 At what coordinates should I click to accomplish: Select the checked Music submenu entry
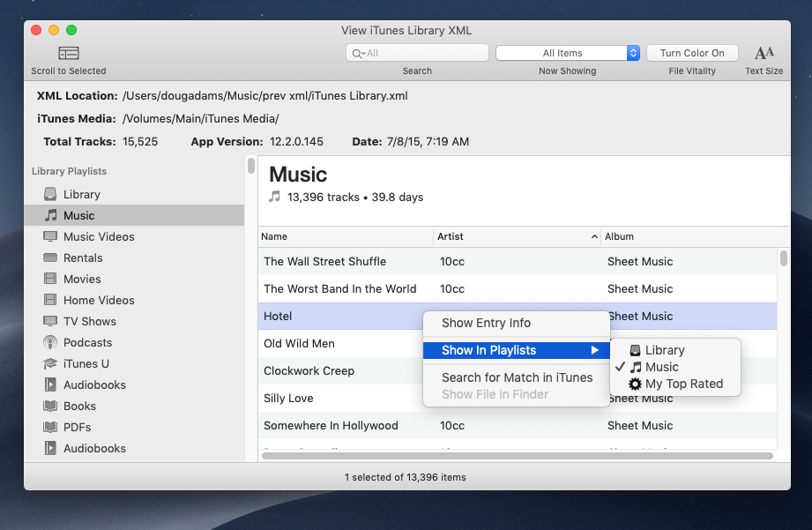(x=675, y=368)
